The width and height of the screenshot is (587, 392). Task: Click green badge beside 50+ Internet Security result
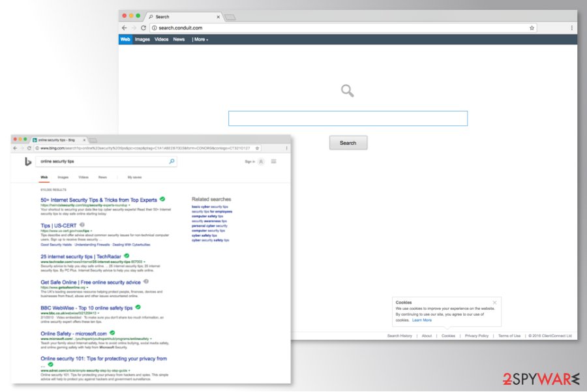pos(162,199)
